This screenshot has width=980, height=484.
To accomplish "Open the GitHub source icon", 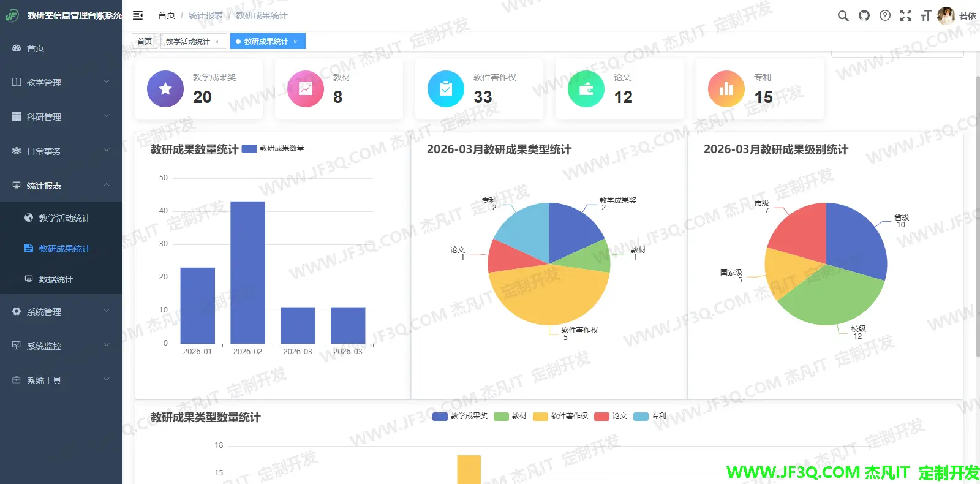I will tap(864, 16).
